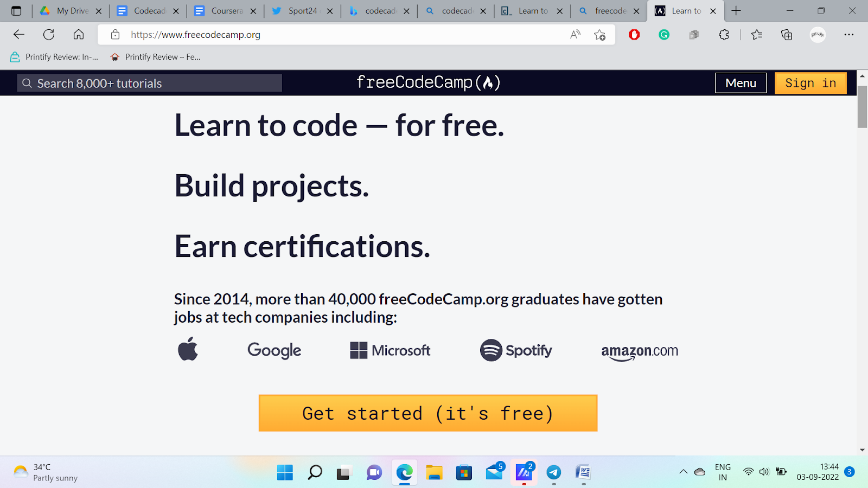Open Edge Settings and more menu

point(849,35)
